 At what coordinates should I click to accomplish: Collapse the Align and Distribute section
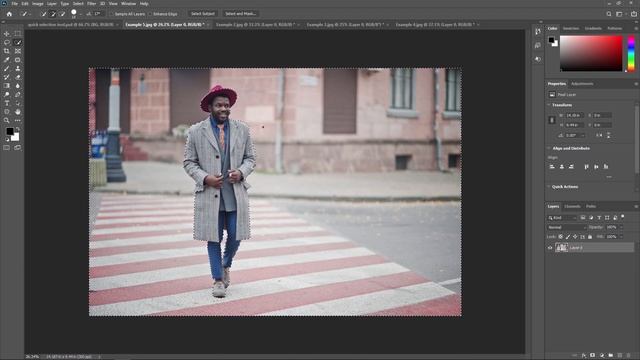point(549,148)
